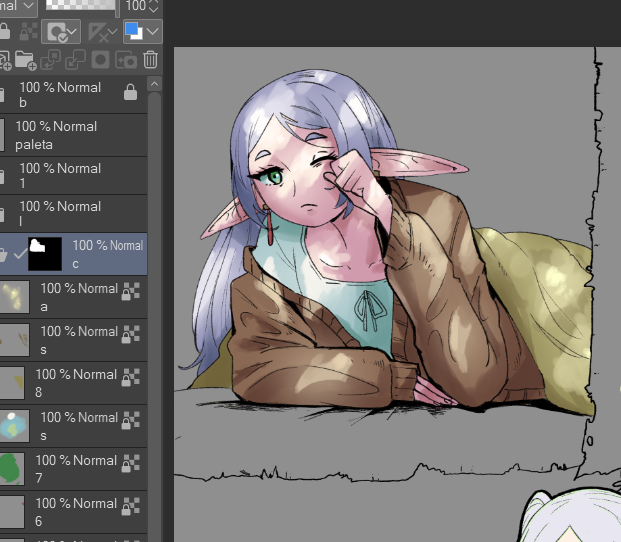
Task: Click the "100 % Normal" text on layer 7
Action: click(x=76, y=460)
